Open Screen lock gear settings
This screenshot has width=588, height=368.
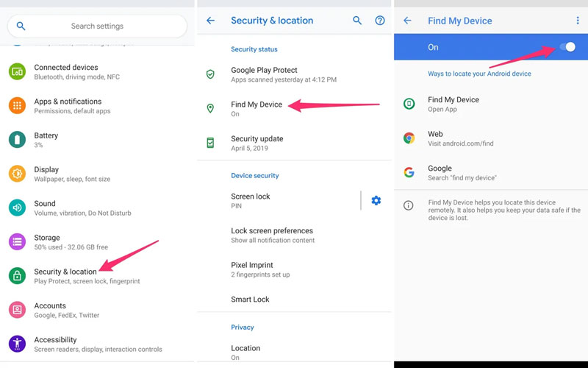376,200
